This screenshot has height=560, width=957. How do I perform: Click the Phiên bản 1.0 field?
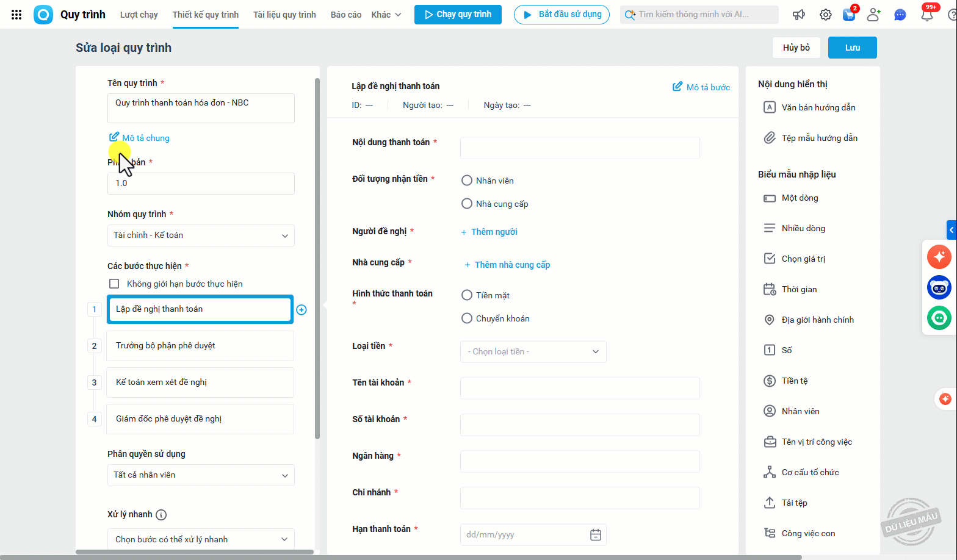click(x=201, y=184)
